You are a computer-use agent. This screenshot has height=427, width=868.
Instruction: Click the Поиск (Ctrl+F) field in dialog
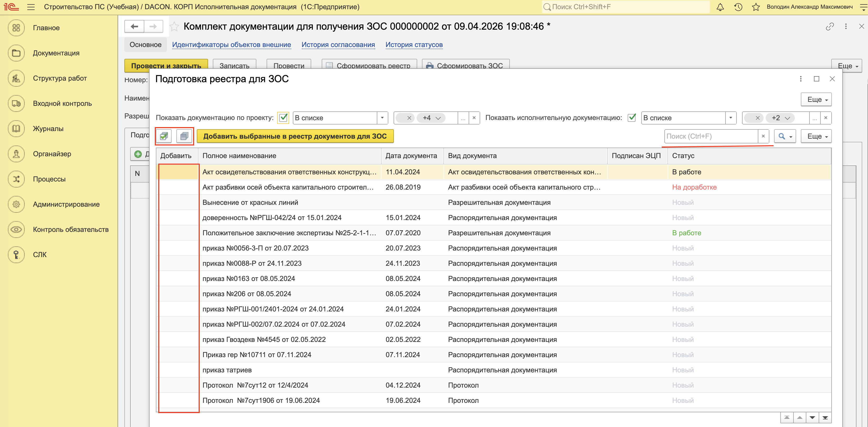711,136
